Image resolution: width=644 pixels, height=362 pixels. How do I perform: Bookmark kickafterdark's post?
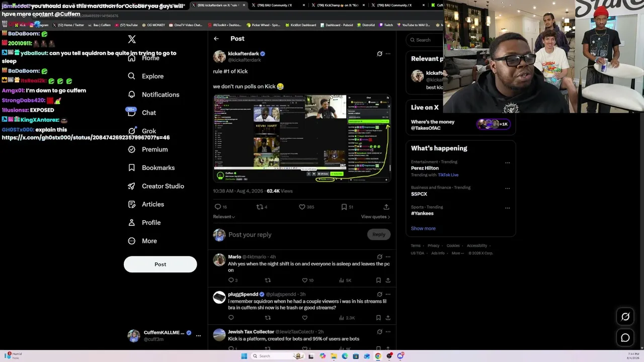point(344,207)
